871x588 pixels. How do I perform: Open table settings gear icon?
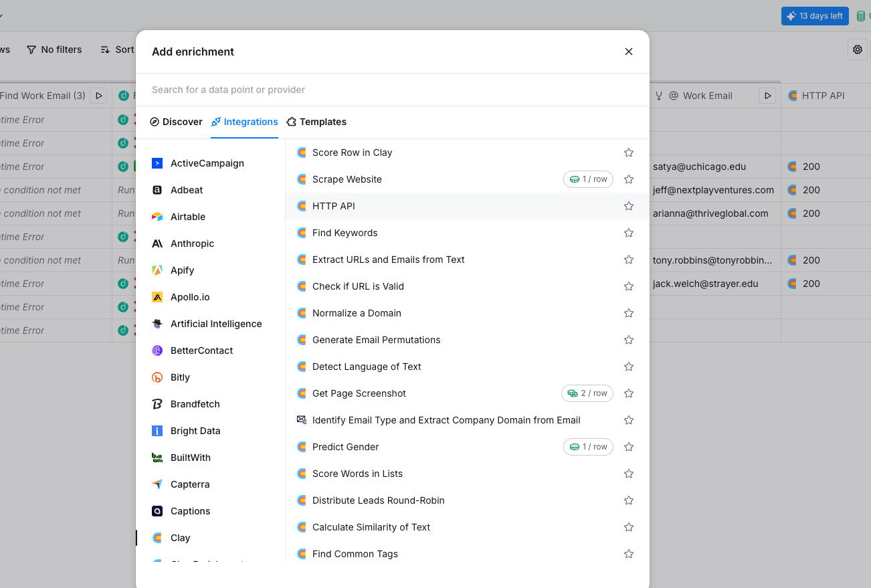coord(858,50)
